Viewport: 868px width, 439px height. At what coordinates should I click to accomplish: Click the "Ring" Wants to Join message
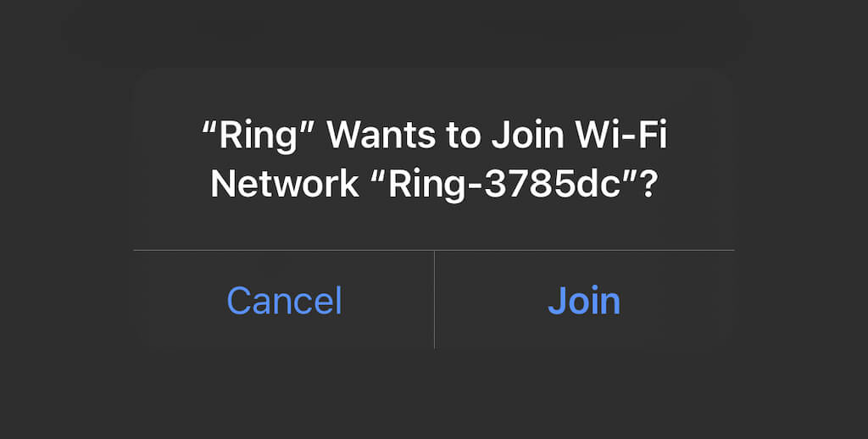click(x=434, y=159)
